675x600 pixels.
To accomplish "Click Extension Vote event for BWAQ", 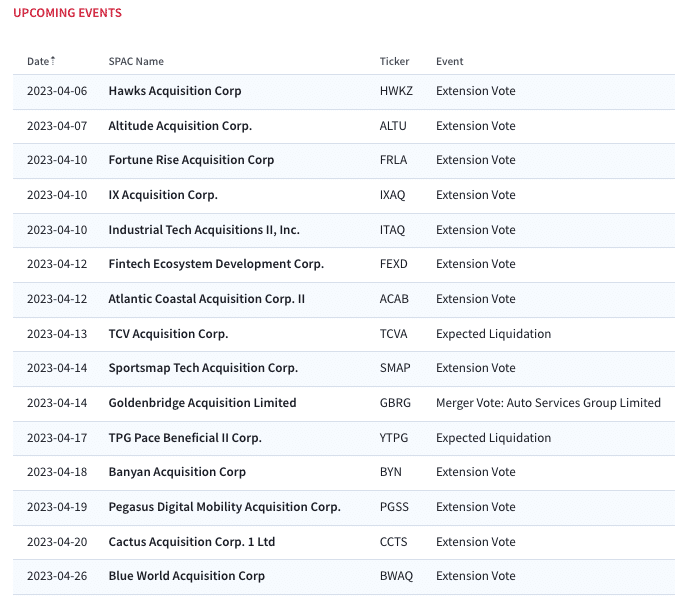I will pos(476,576).
